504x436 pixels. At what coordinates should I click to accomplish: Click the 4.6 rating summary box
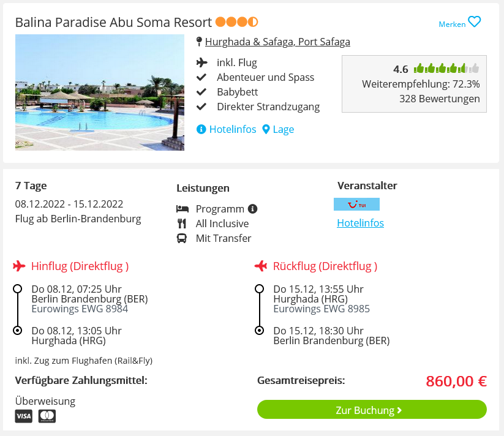414,84
